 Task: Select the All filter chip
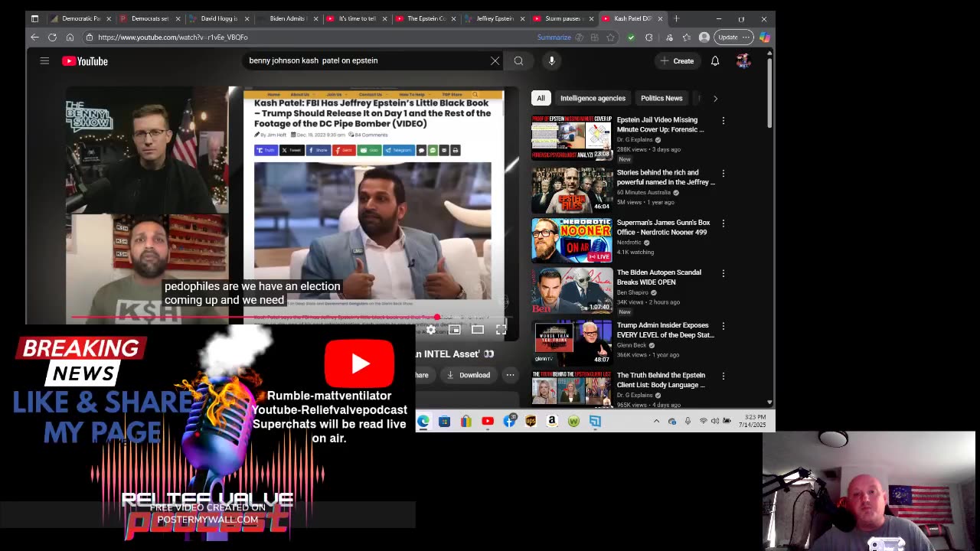pyautogui.click(x=541, y=98)
